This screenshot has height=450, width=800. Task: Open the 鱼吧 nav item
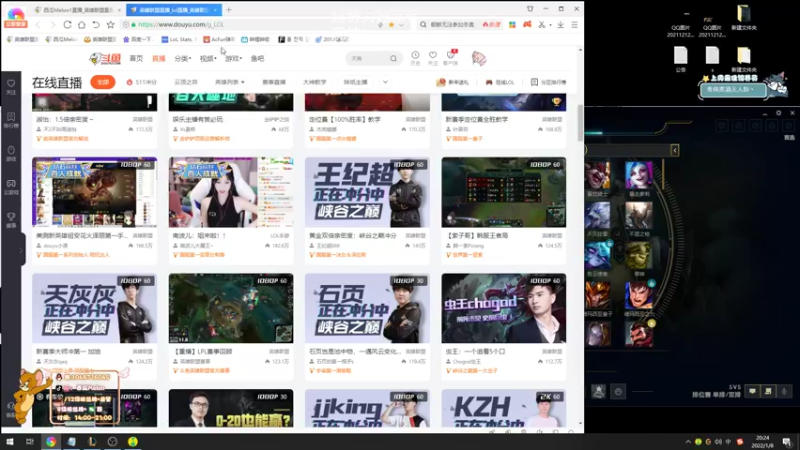point(258,59)
